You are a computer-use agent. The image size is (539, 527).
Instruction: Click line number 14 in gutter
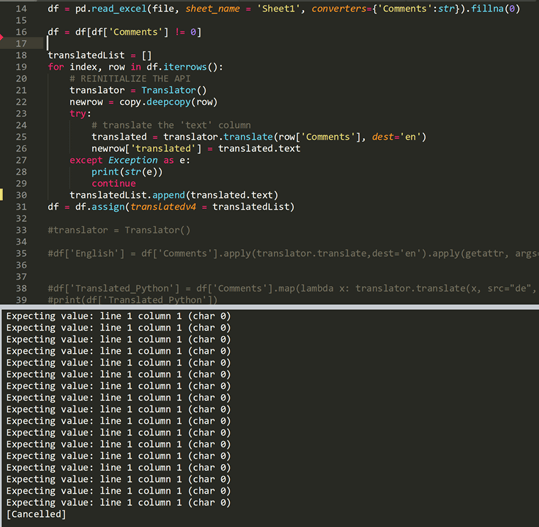21,9
